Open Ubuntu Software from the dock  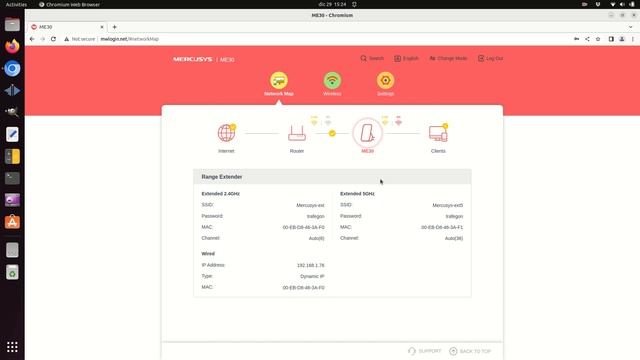click(x=12, y=222)
